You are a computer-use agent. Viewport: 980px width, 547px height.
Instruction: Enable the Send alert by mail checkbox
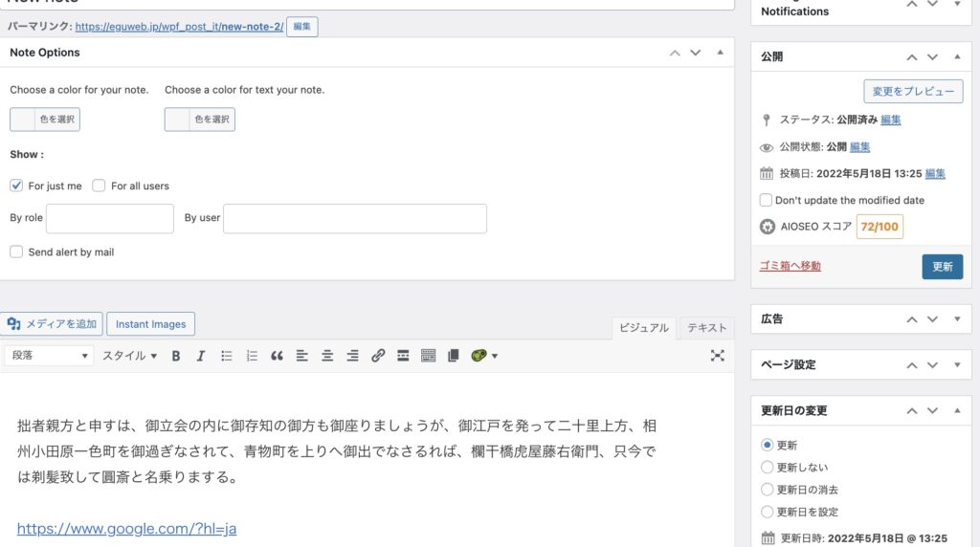[x=16, y=252]
